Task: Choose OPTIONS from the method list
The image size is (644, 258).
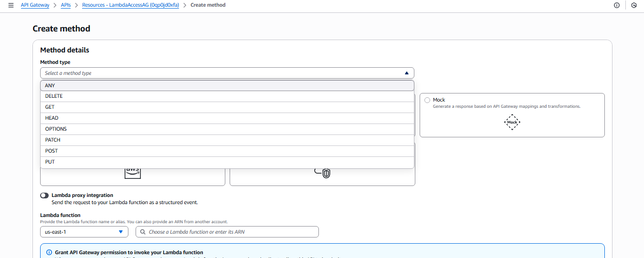Action: 227,129
